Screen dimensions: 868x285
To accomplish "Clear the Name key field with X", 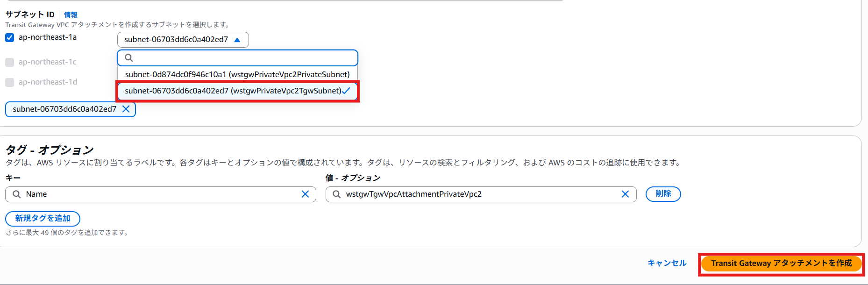I will (x=305, y=194).
